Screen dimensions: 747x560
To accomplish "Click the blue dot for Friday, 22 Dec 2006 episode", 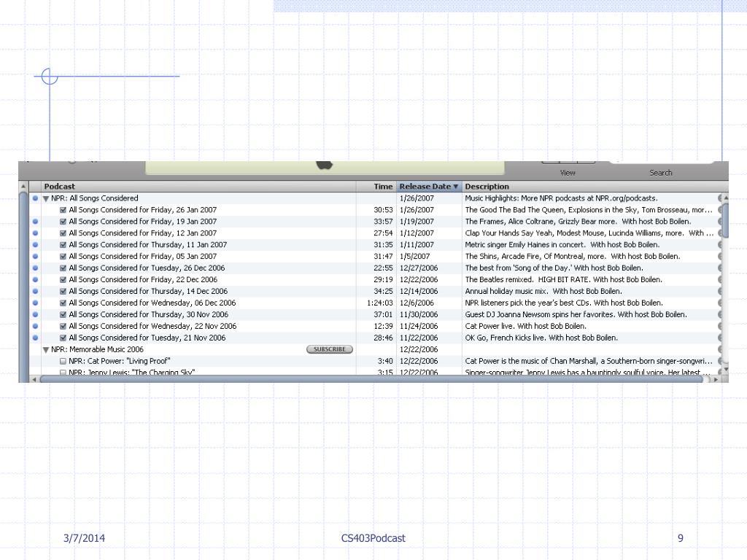I will pos(35,279).
